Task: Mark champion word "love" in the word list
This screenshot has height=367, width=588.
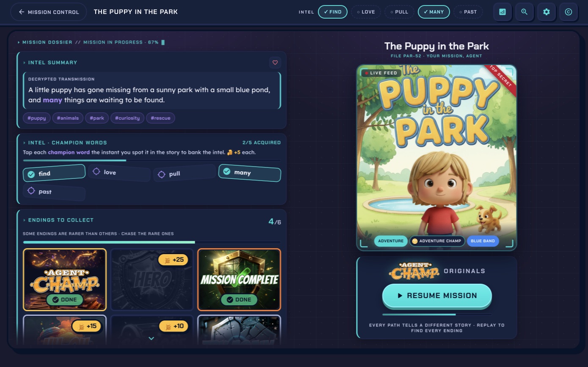Action: pos(119,173)
